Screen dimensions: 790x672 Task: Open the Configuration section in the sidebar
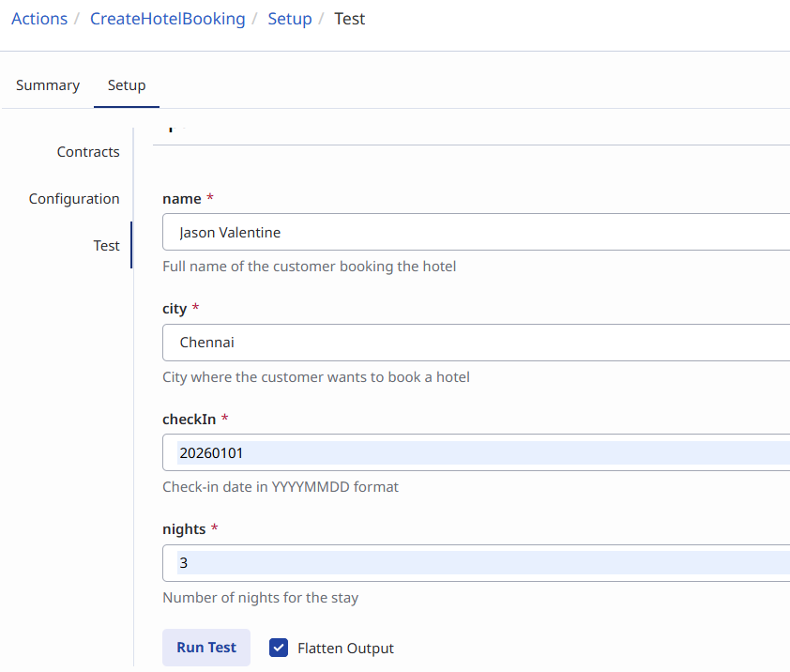[74, 199]
